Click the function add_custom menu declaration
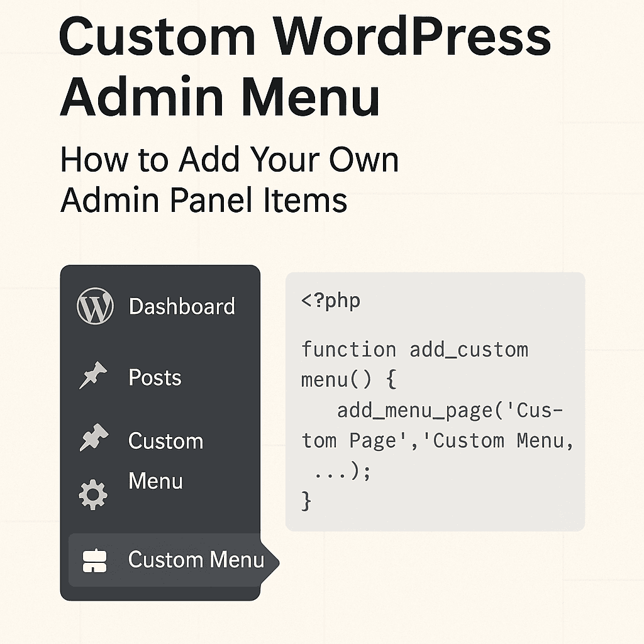Image resolution: width=644 pixels, height=644 pixels. [x=415, y=349]
